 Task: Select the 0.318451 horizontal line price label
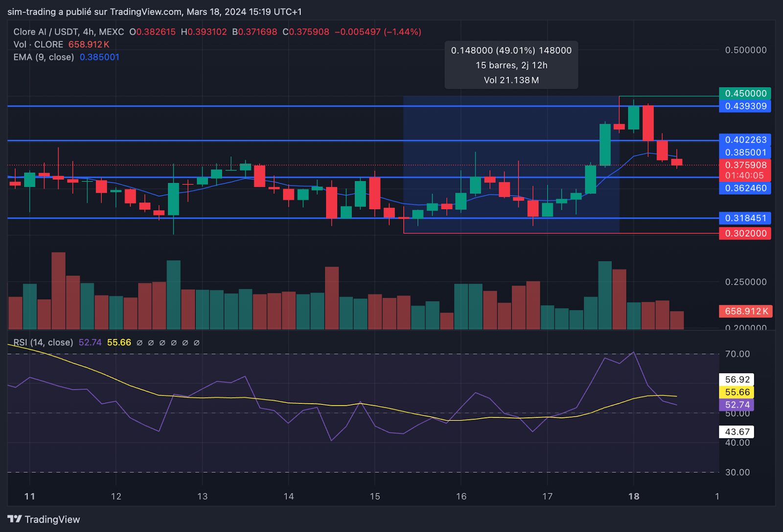745,218
